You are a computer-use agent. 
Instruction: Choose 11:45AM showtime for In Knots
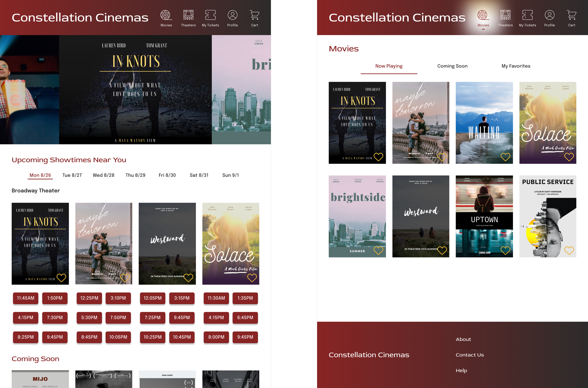25,298
